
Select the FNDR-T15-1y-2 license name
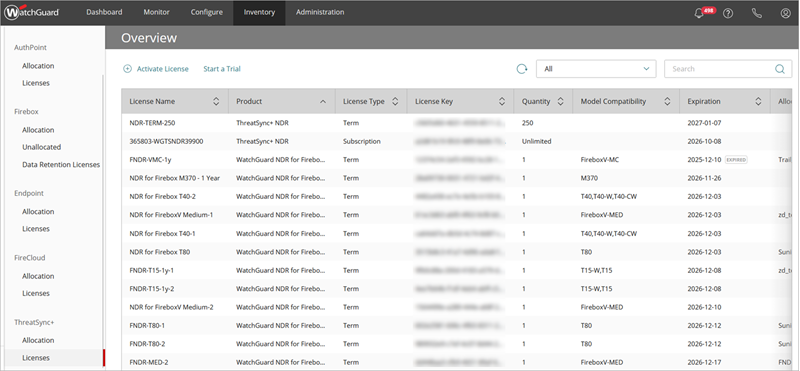point(152,288)
